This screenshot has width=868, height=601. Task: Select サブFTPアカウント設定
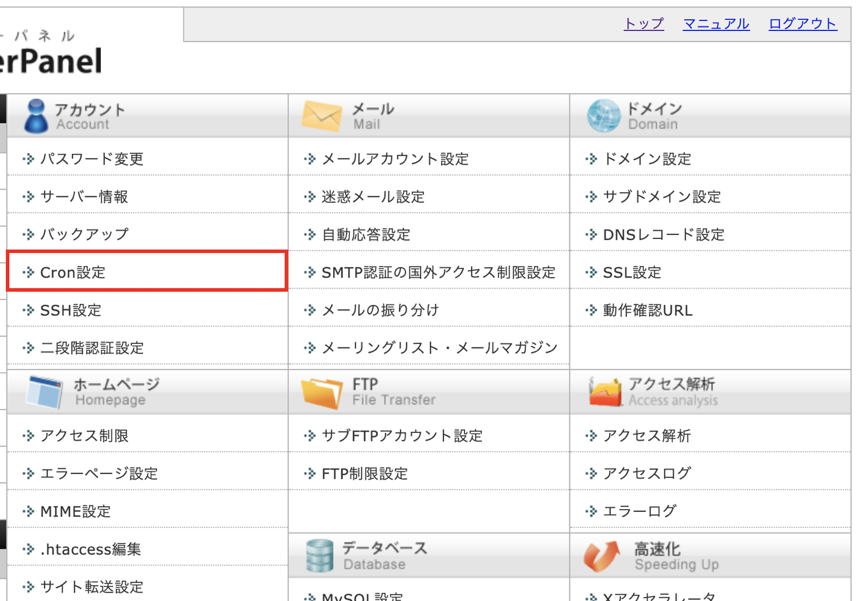coord(402,436)
